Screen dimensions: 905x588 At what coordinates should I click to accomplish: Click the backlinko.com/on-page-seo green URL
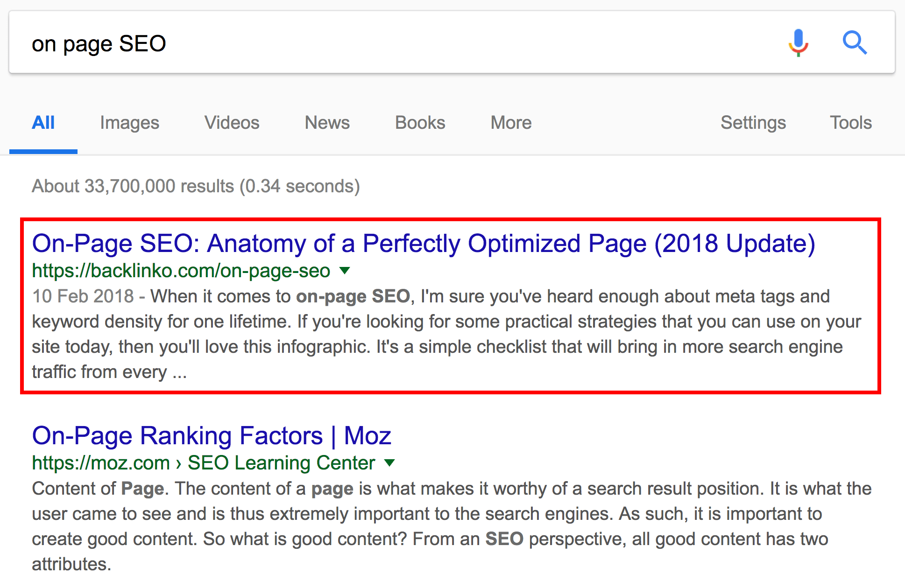[x=181, y=271]
